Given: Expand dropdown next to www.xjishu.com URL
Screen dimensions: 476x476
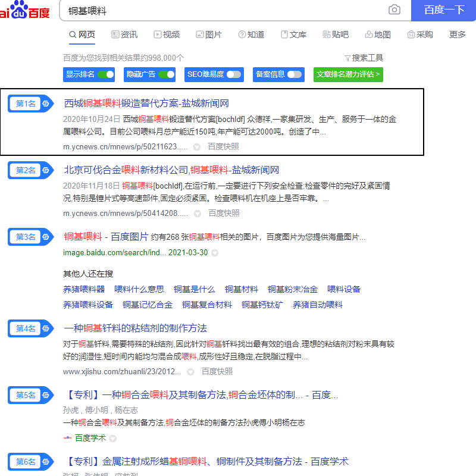Looking at the screenshot, I should pos(190,372).
